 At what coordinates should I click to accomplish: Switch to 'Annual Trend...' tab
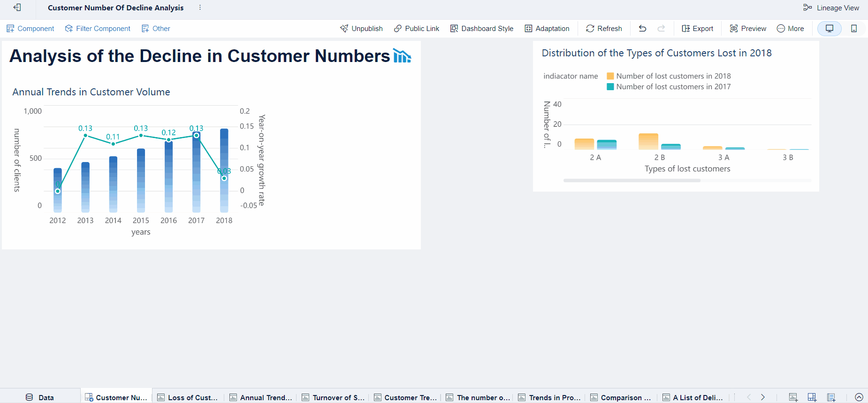coord(260,397)
